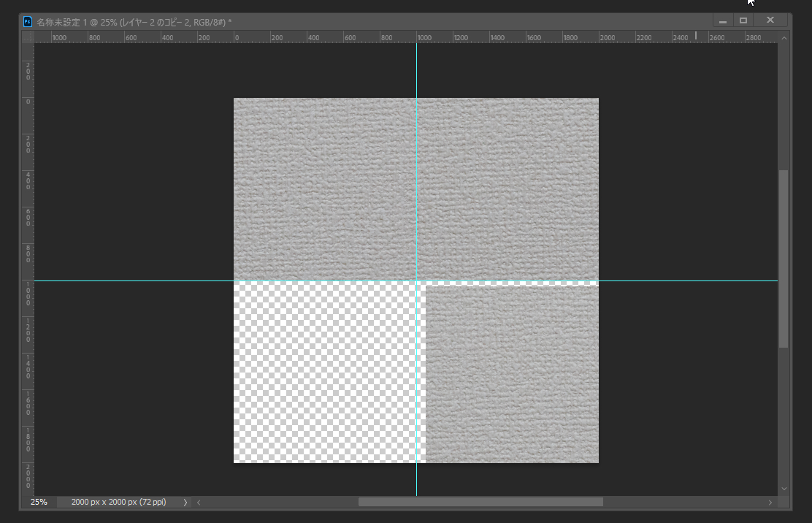Click the horizontal scrollbar right arrow

point(770,503)
